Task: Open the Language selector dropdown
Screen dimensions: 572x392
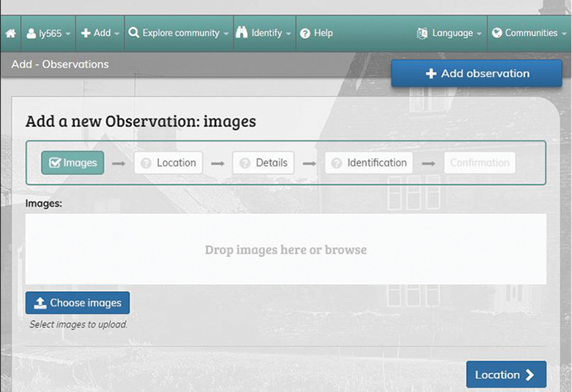Action: pyautogui.click(x=449, y=33)
